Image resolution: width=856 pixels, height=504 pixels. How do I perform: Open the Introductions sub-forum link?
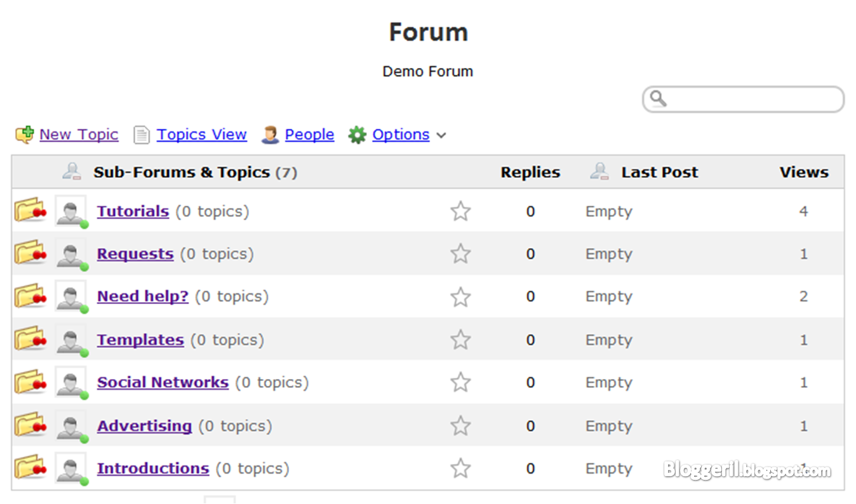point(153,468)
